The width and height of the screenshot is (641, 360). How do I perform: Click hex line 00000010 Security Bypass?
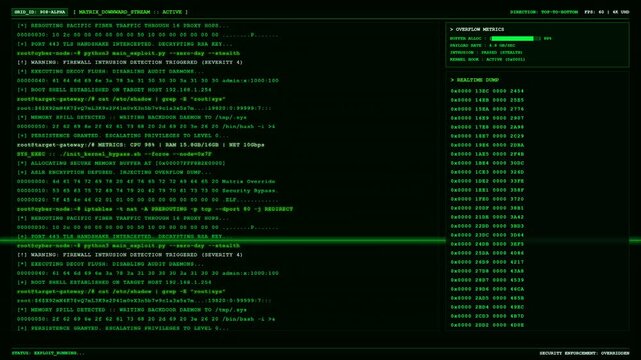[147, 190]
